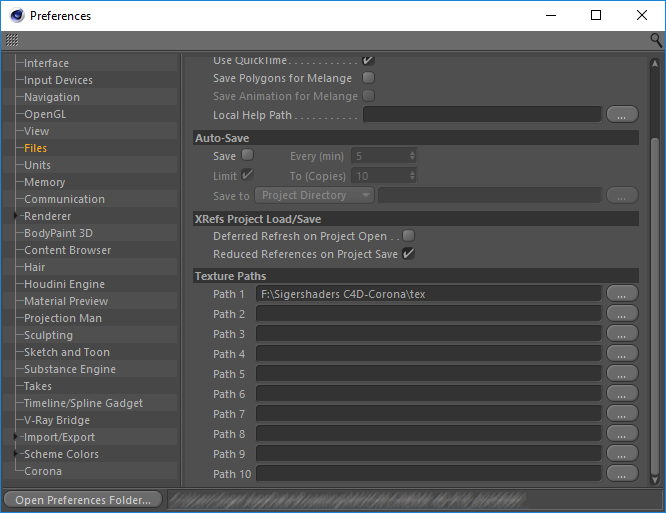The image size is (666, 513).
Task: Open Sketch and Toon preferences
Action: pos(67,352)
